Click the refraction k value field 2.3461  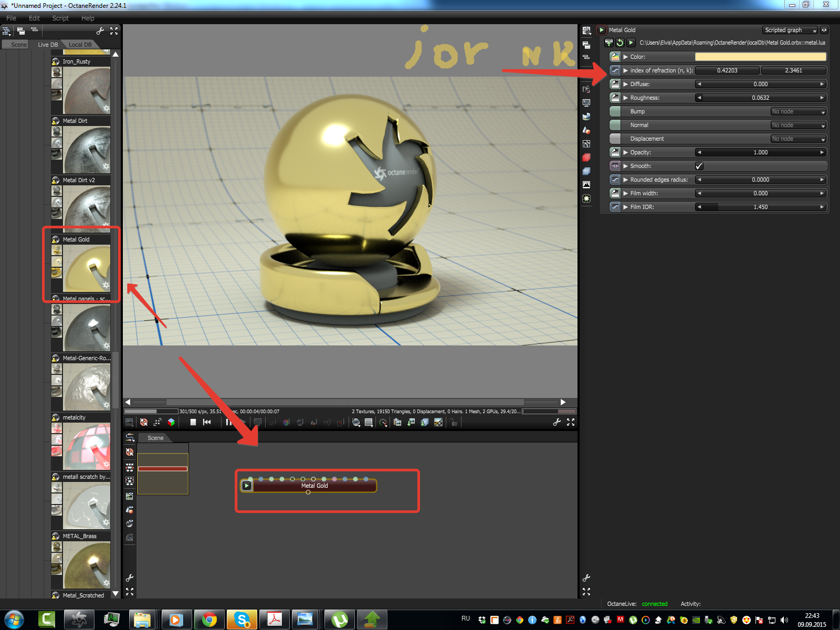[794, 70]
